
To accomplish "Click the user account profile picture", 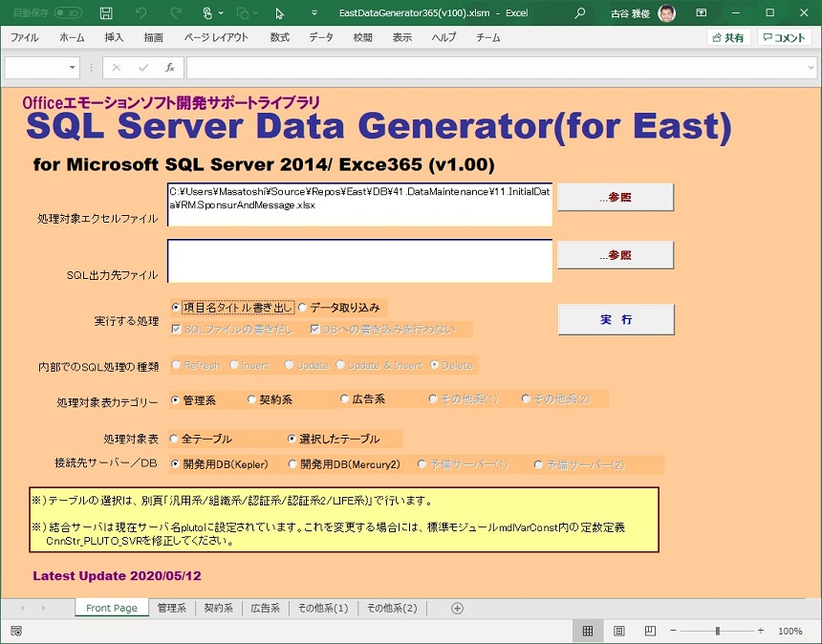I will (x=667, y=13).
